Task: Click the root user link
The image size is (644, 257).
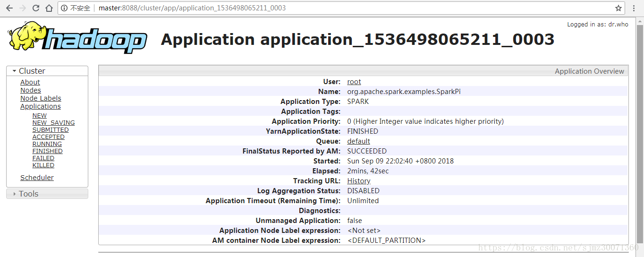Action: [354, 82]
